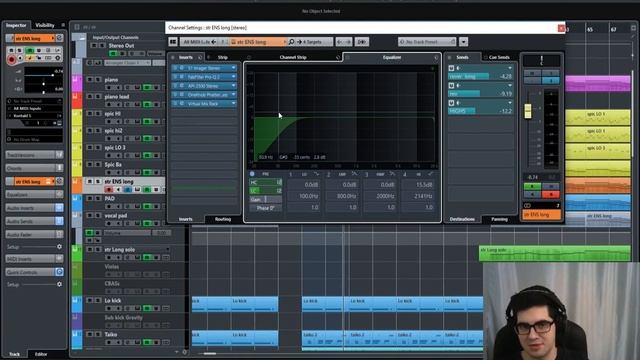
Task: Open edit window of API 2500 Stereo insert
Action: point(182,86)
